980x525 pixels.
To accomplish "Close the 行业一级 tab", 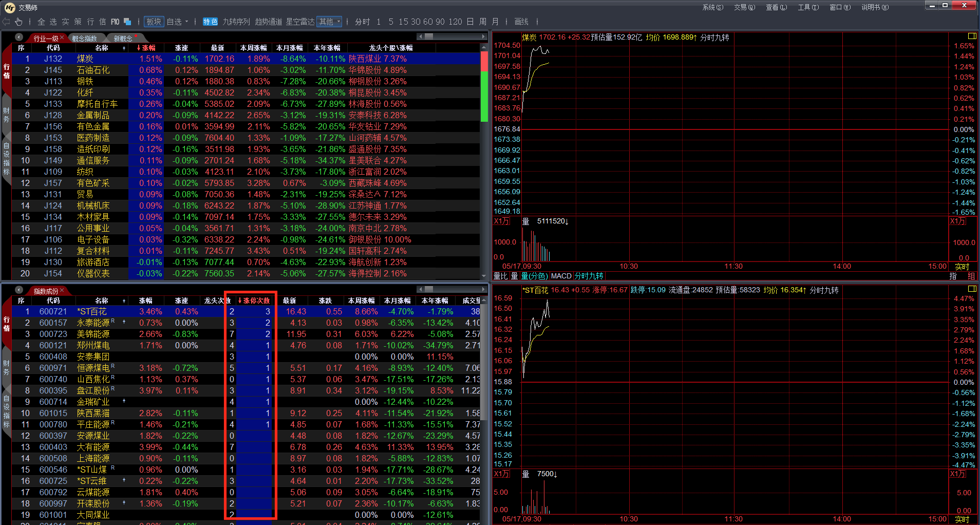I will [x=62, y=38].
